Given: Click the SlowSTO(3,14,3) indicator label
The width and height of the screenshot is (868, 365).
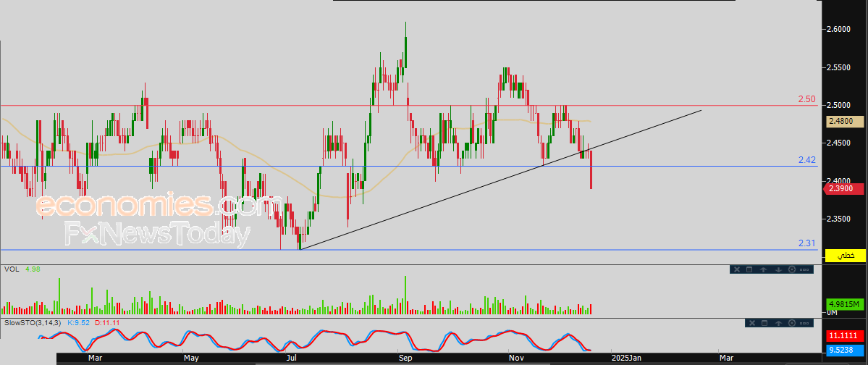Looking at the screenshot, I should 34,322.
